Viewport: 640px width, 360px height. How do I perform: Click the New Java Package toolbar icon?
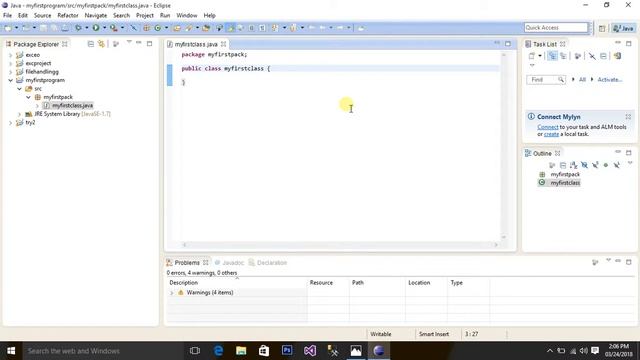(x=146, y=28)
